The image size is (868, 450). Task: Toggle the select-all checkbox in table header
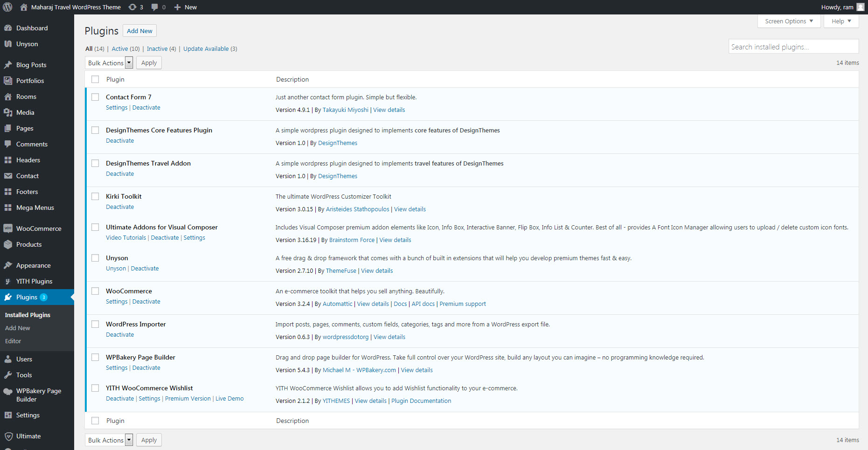click(x=95, y=79)
